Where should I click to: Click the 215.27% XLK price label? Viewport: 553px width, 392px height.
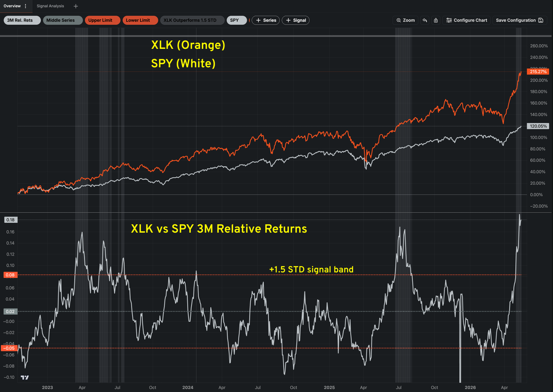coord(538,72)
